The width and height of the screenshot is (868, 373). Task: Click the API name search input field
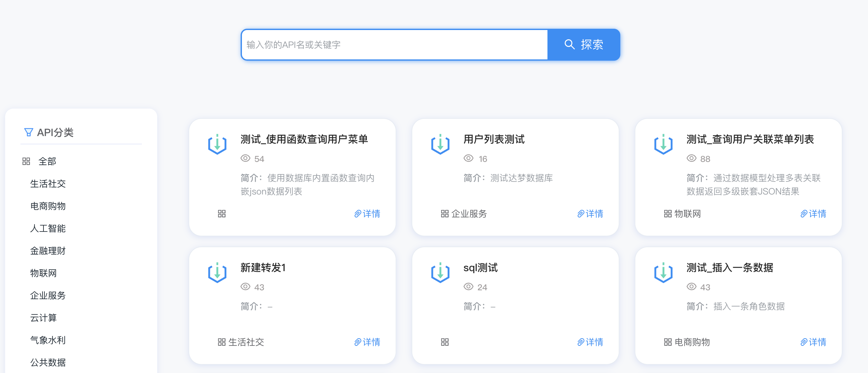(394, 45)
